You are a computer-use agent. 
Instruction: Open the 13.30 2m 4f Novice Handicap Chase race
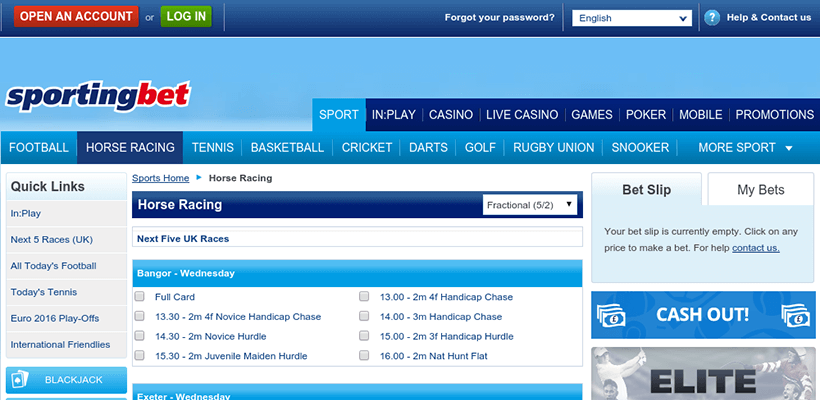[238, 316]
